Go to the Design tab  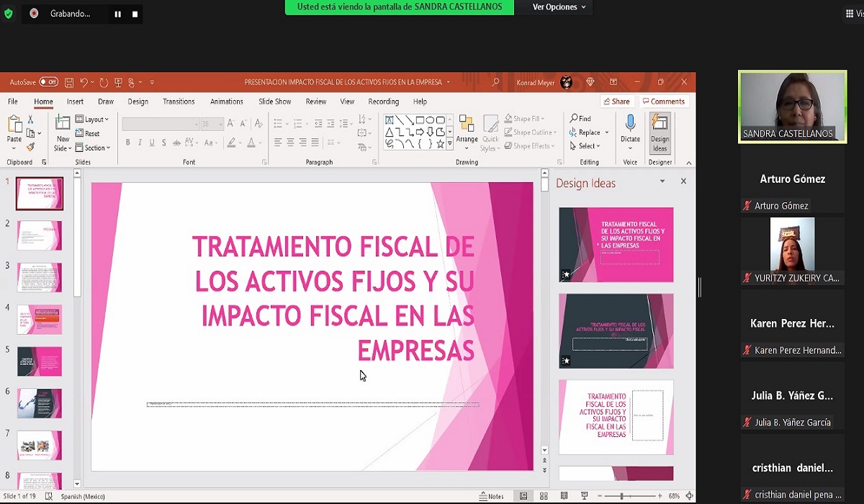point(138,102)
